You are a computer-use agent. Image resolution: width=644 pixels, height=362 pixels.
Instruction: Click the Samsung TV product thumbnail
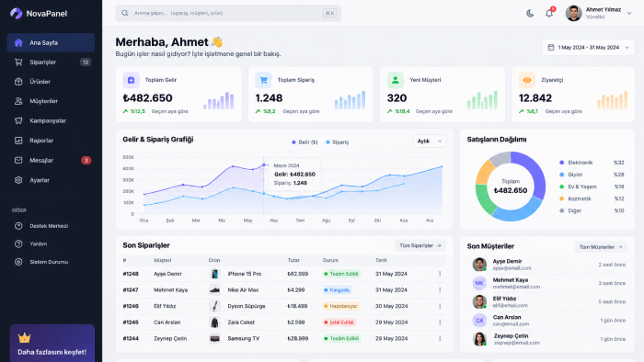click(214, 339)
